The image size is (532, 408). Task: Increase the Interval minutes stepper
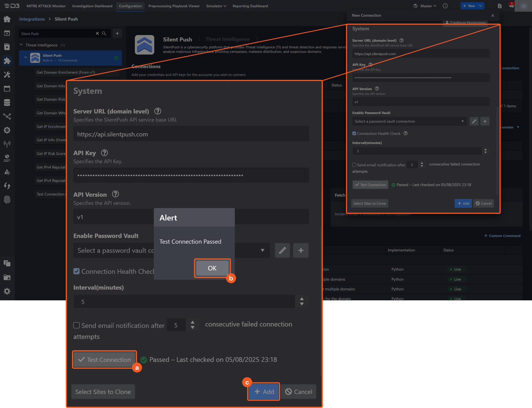(x=302, y=299)
